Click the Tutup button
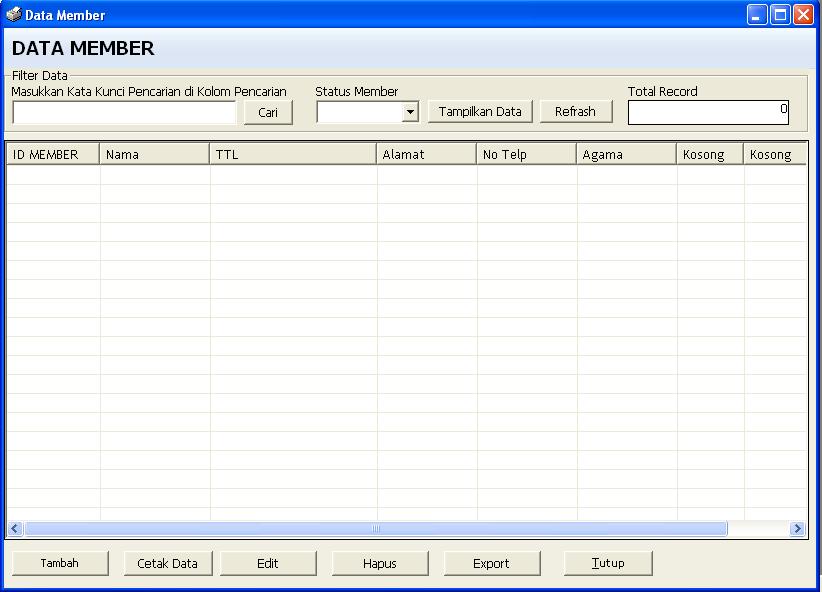 (608, 563)
